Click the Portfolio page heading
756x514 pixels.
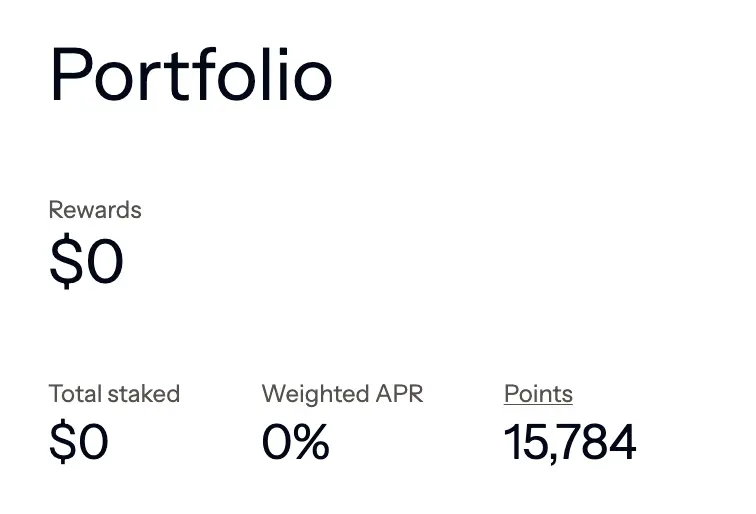click(x=191, y=74)
